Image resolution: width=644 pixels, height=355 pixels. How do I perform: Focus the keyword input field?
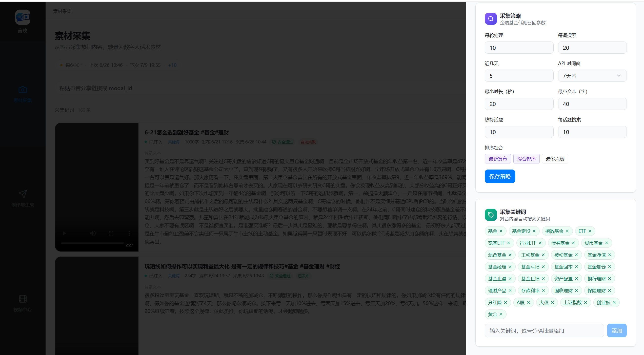coord(544,330)
